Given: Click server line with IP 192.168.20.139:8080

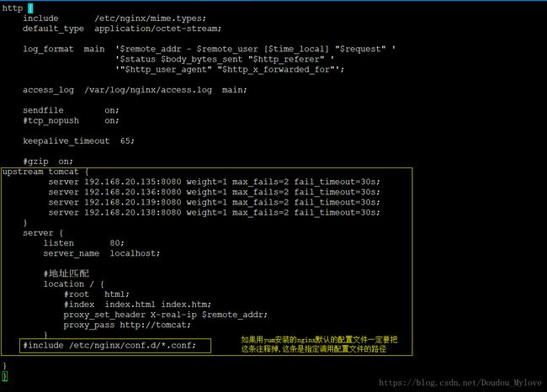Looking at the screenshot, I should 215,202.
